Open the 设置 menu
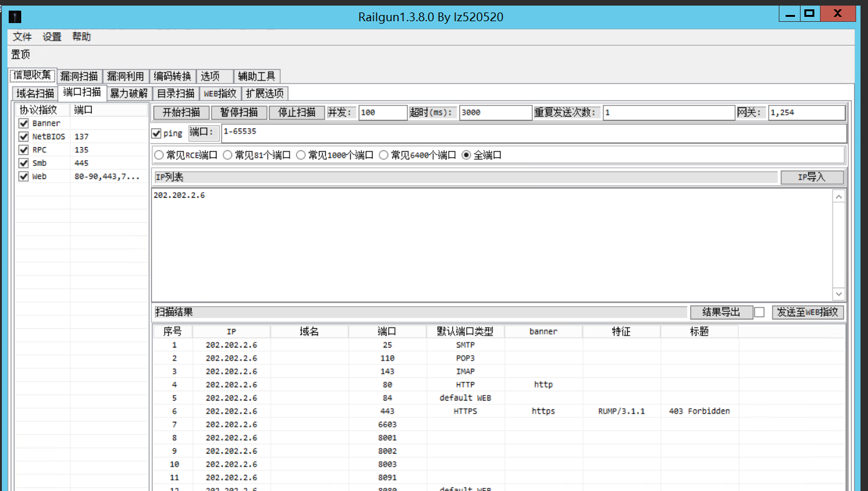Viewport: 868px width, 491px height. pos(52,37)
